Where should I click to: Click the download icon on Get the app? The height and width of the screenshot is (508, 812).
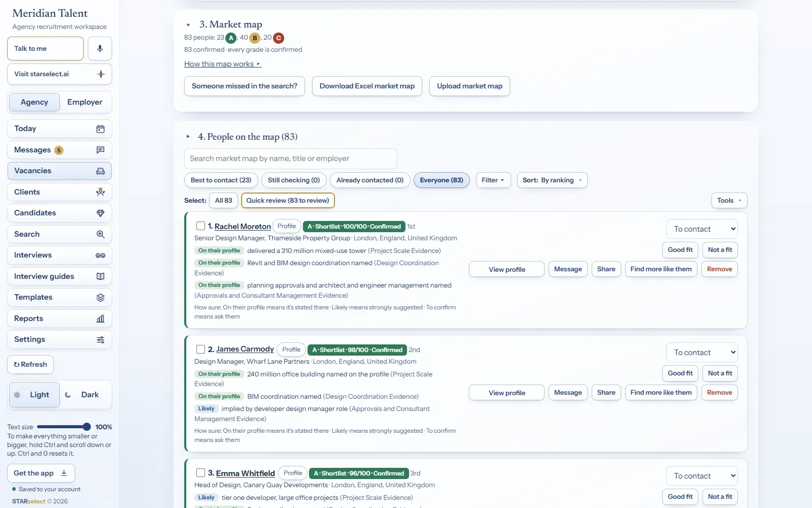click(x=64, y=473)
